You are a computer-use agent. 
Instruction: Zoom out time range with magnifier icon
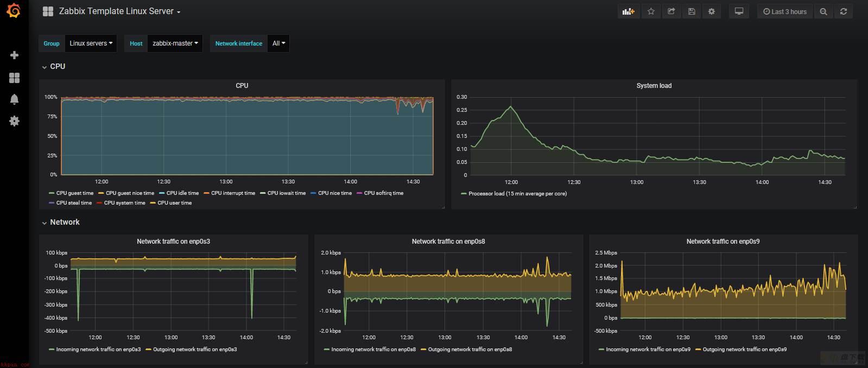[823, 11]
